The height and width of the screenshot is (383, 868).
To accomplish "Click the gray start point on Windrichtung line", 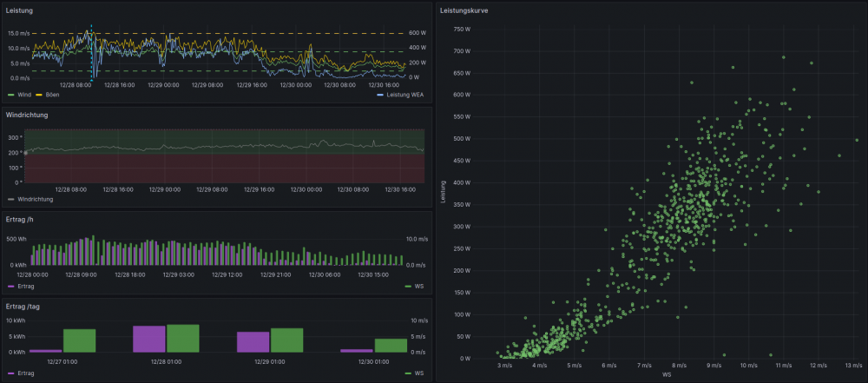I will point(25,153).
